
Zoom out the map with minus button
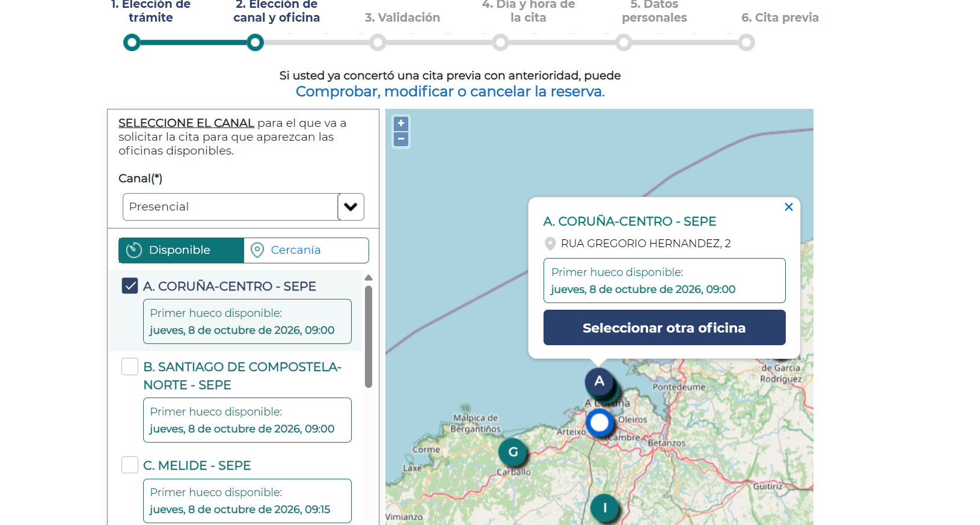(401, 140)
